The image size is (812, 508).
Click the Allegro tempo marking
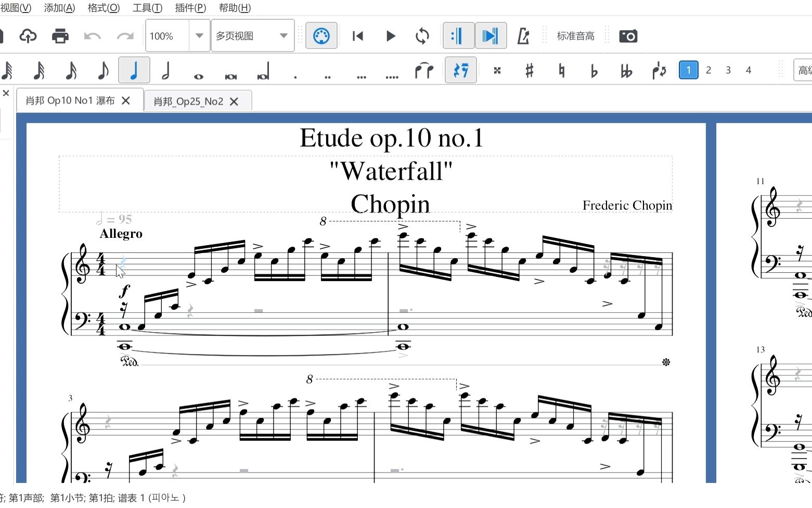[x=121, y=234]
